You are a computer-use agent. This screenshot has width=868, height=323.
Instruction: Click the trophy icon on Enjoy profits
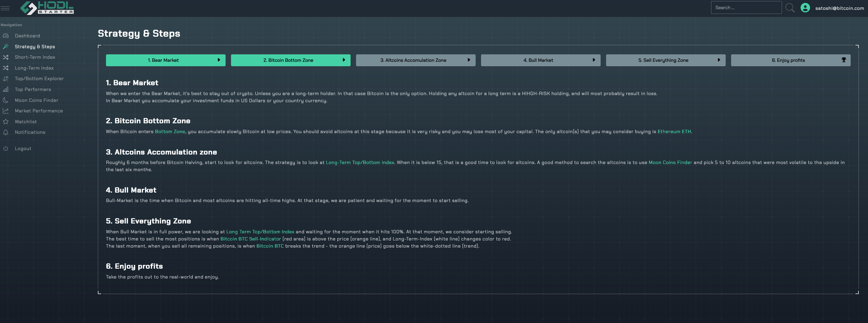tap(844, 60)
